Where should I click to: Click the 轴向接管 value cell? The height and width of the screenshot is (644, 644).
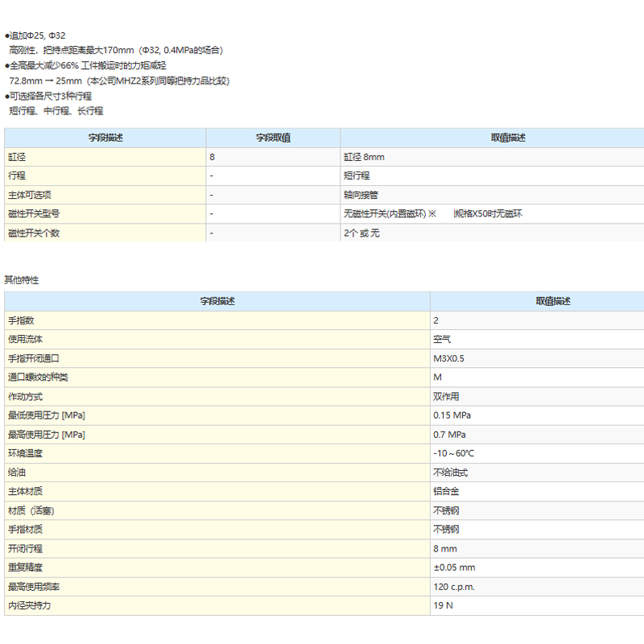coord(361,195)
